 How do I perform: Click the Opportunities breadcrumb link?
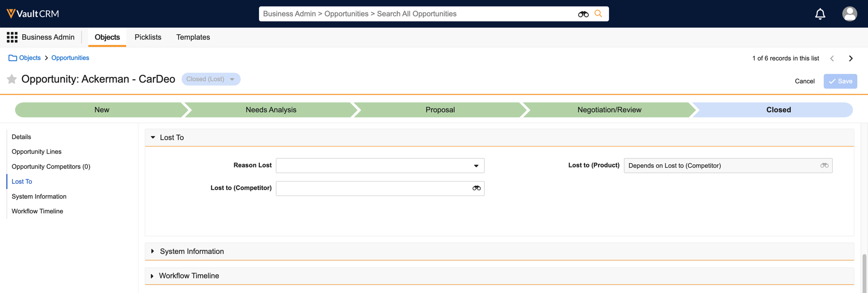pyautogui.click(x=70, y=58)
